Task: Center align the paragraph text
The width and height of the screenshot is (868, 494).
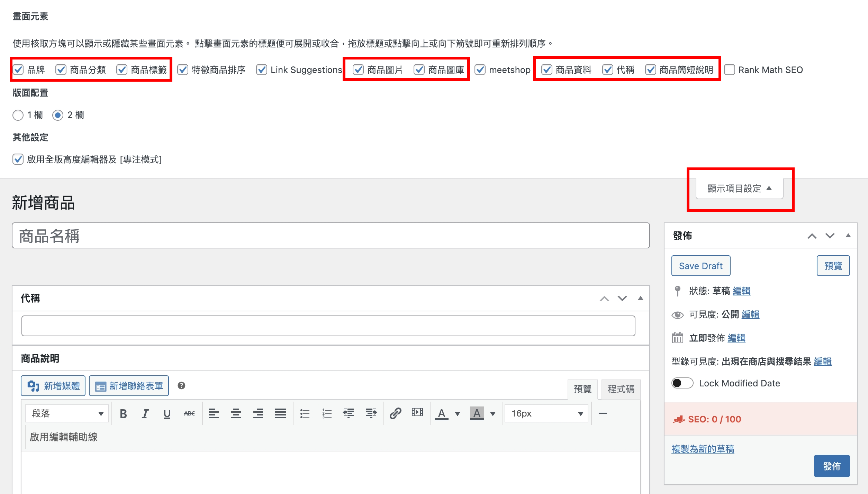Action: coord(236,413)
